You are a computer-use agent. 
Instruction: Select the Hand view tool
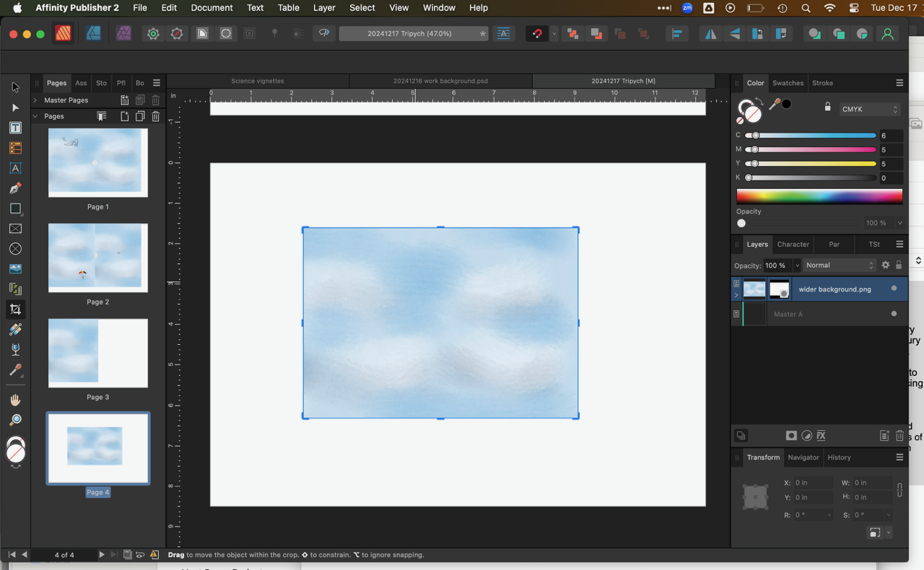click(15, 400)
